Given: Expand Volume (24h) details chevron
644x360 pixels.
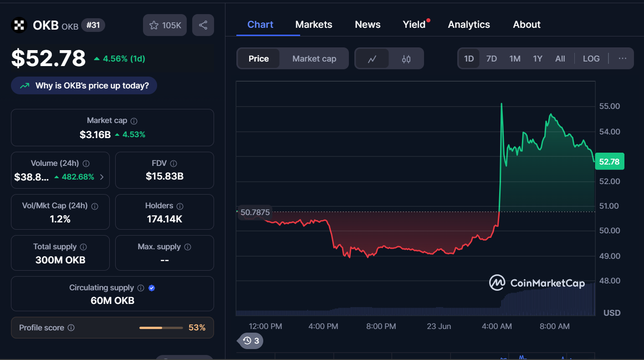Looking at the screenshot, I should click(102, 177).
